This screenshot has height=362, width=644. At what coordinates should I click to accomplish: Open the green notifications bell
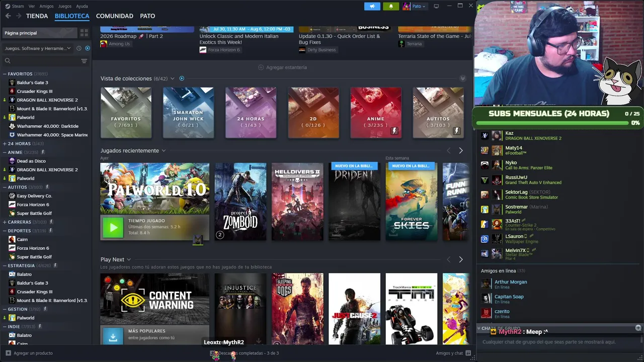[391, 6]
